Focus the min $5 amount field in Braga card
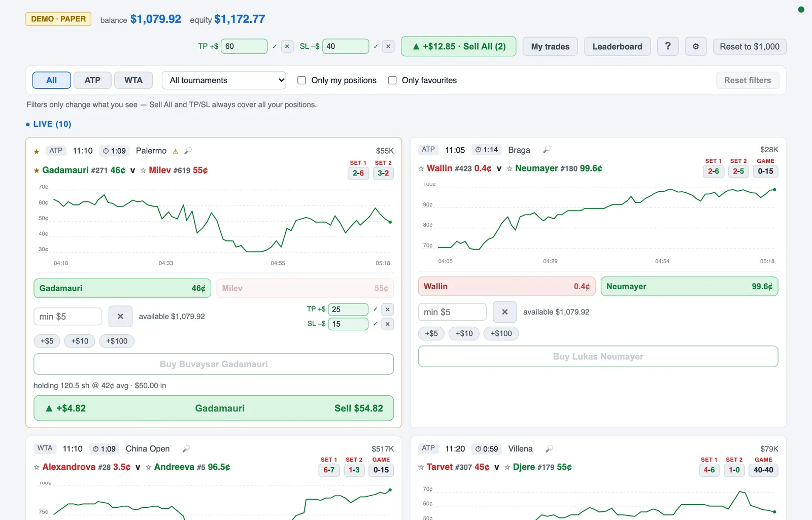The height and width of the screenshot is (520, 812). 452,312
